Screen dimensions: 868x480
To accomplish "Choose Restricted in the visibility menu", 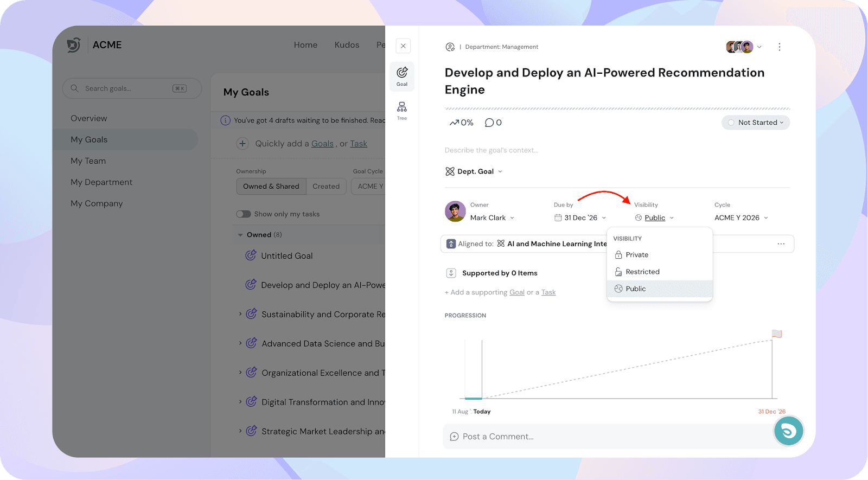I will tap(642, 272).
